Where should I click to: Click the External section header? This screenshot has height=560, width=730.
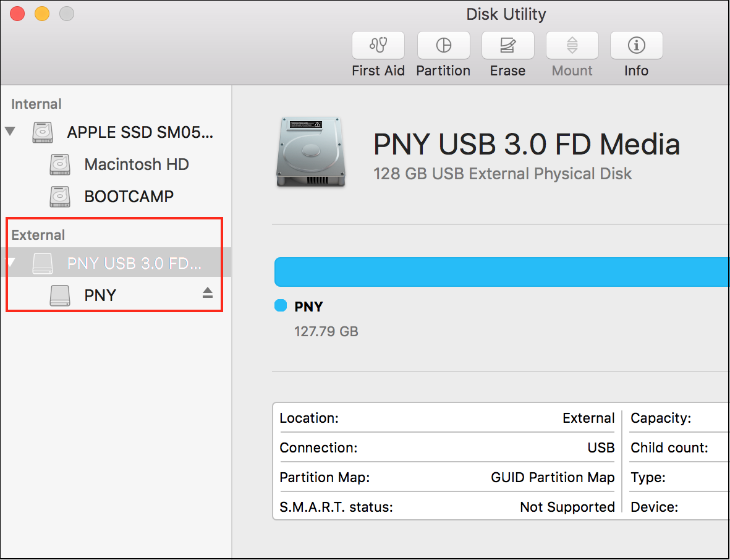(38, 235)
